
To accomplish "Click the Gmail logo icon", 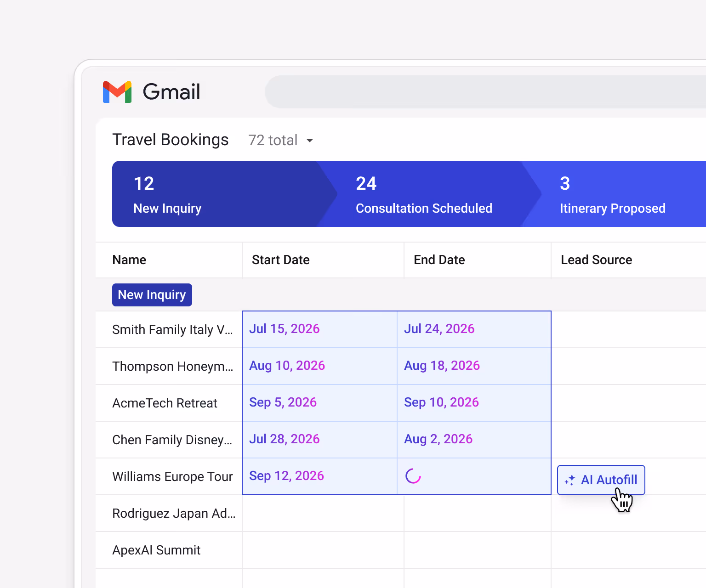I will pos(117,92).
